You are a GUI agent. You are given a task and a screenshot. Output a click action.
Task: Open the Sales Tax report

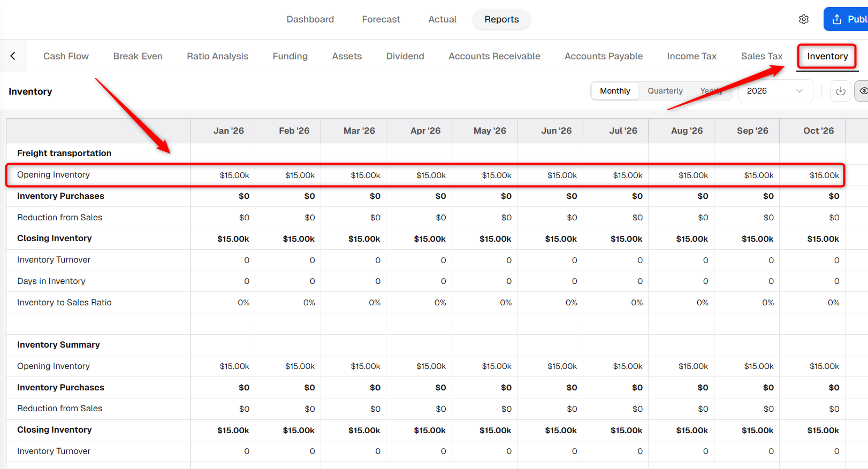tap(762, 56)
